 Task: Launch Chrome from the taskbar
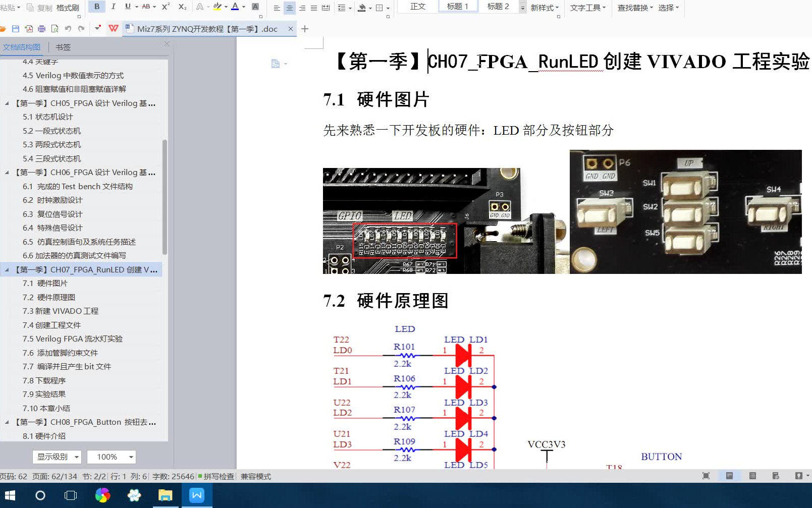(x=102, y=495)
